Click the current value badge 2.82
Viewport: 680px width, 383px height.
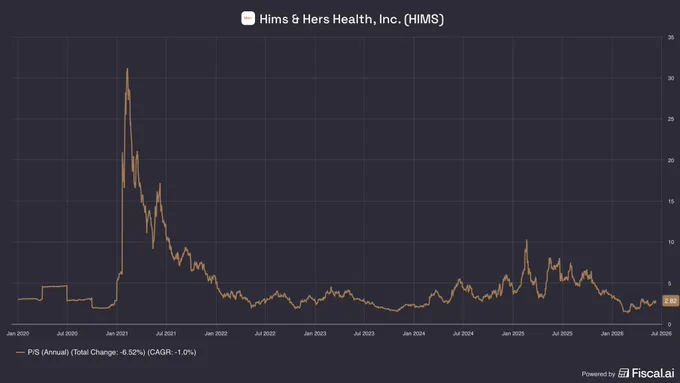pos(670,301)
